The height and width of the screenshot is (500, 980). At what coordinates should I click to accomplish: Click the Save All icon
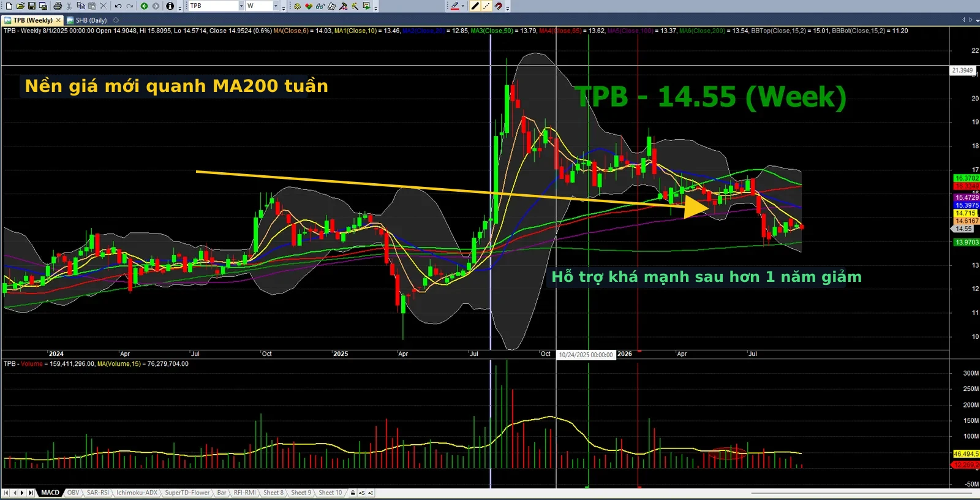tap(43, 6)
